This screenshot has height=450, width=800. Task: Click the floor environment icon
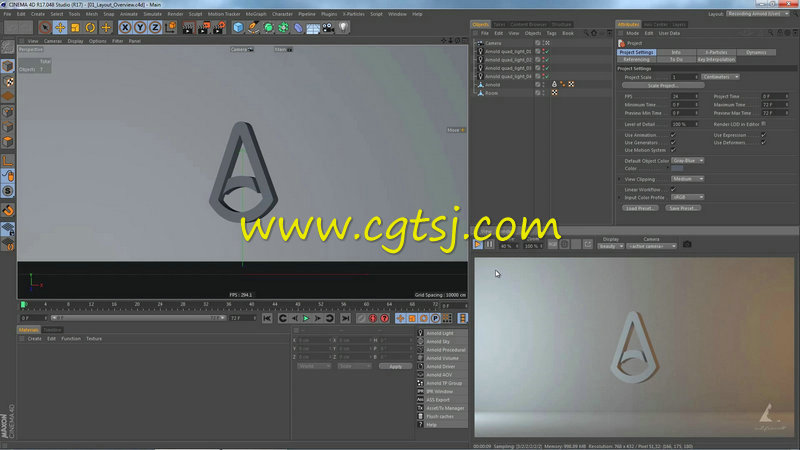tap(313, 28)
